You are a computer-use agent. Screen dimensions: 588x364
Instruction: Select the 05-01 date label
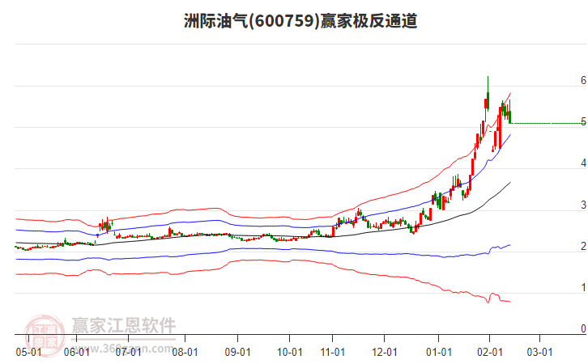pos(28,352)
